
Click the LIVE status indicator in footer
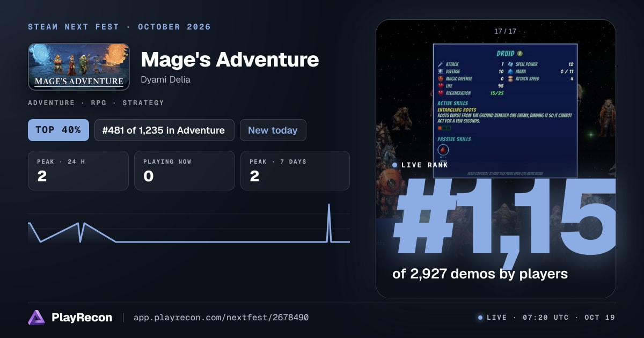click(492, 318)
